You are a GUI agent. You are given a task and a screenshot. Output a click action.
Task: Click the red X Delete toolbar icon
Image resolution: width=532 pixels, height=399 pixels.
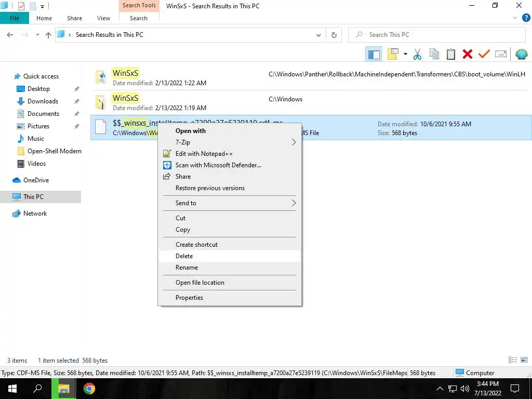click(467, 54)
